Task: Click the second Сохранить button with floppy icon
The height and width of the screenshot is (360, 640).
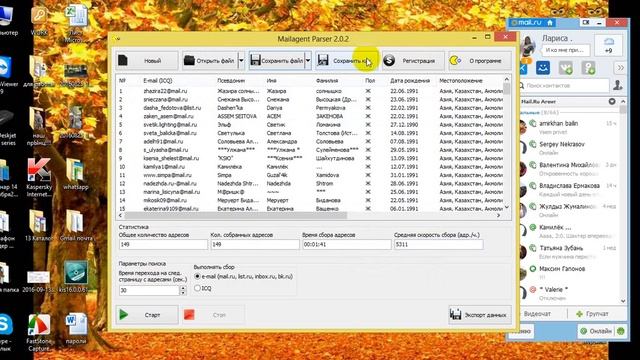Action: point(346,60)
